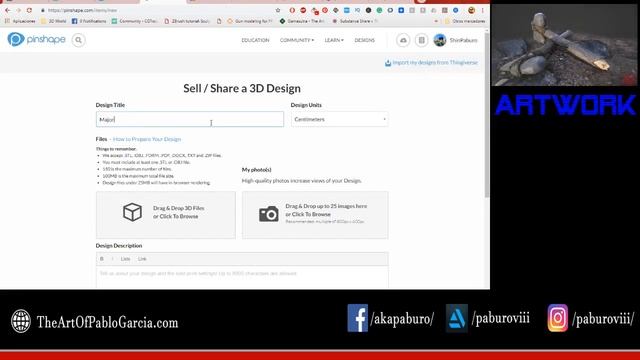Open the EDUCATION nav item

(255, 40)
